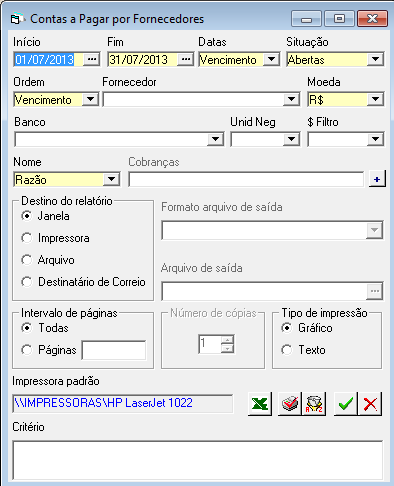Open the window system menu icon

point(16,19)
